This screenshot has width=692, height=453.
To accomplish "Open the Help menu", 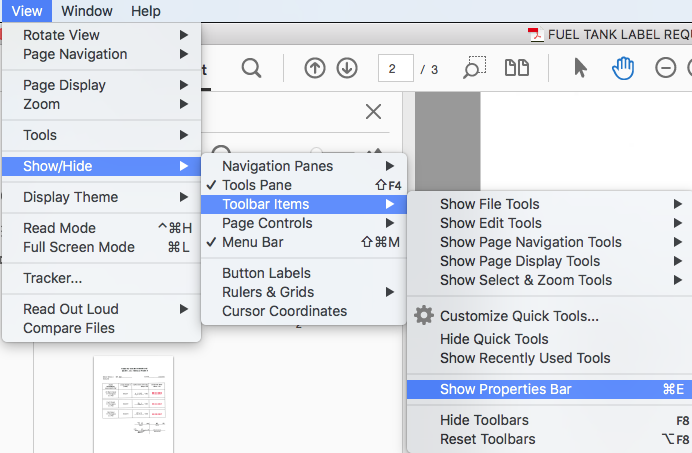I will [x=146, y=11].
